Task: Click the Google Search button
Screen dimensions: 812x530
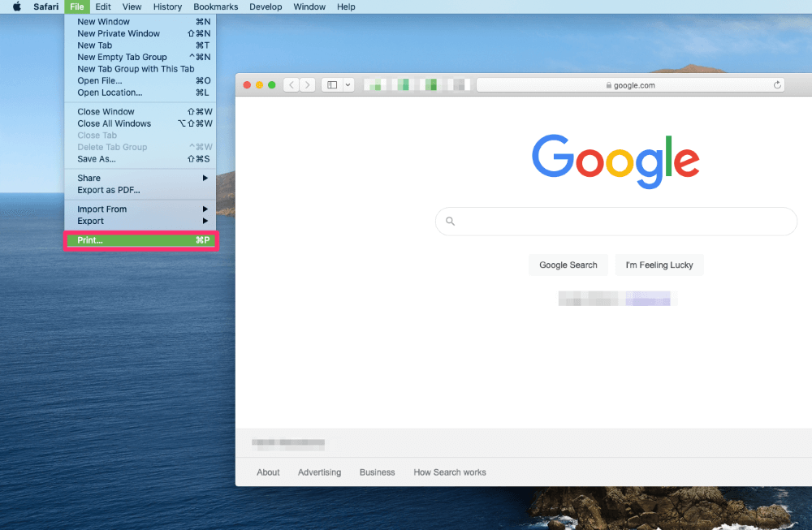Action: (568, 265)
